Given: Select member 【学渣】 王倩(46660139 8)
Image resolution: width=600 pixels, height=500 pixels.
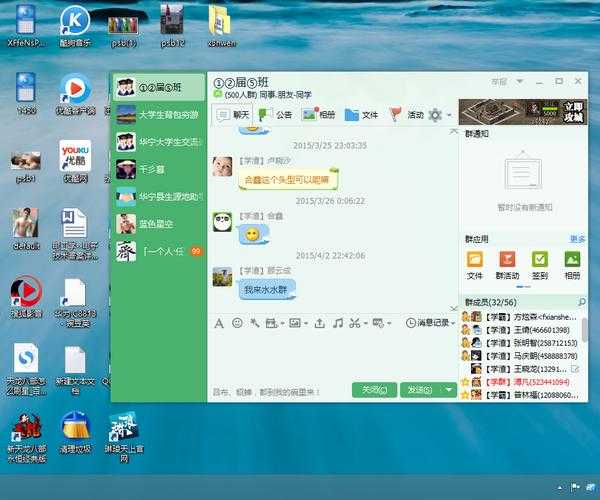Looking at the screenshot, I should [x=521, y=330].
